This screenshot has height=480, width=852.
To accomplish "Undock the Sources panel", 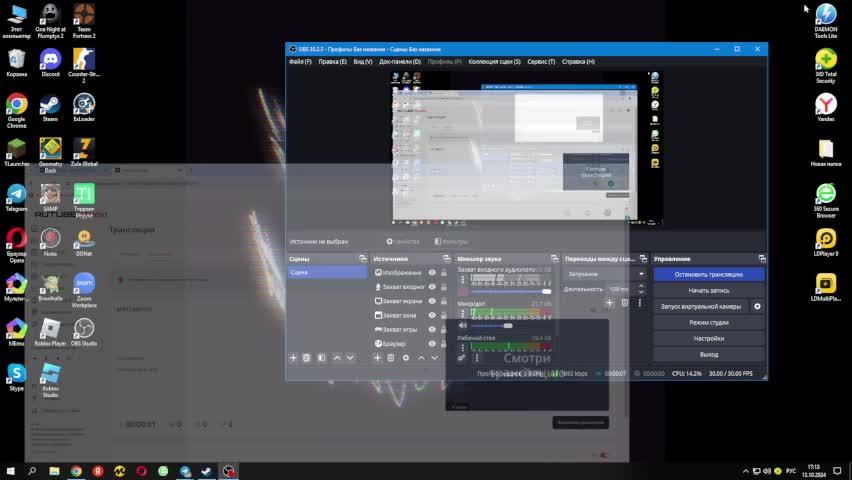I will (x=447, y=259).
